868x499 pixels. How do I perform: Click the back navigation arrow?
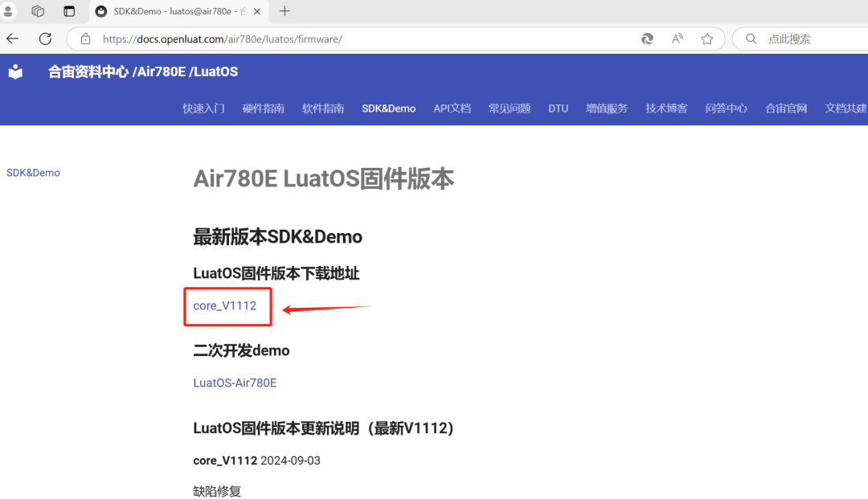tap(12, 38)
